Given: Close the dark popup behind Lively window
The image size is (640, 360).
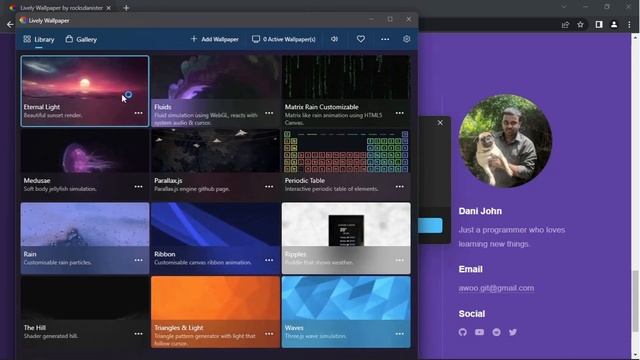Looking at the screenshot, I should (x=440, y=122).
